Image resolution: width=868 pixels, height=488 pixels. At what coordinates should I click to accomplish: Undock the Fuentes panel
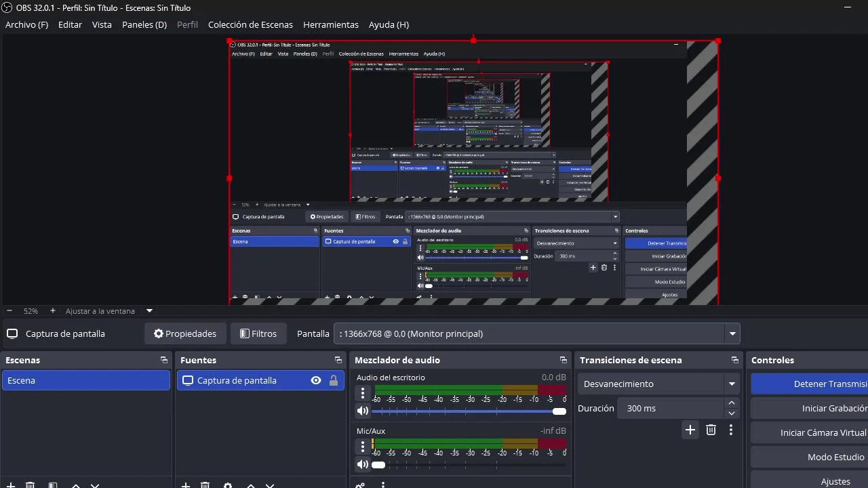click(x=338, y=360)
